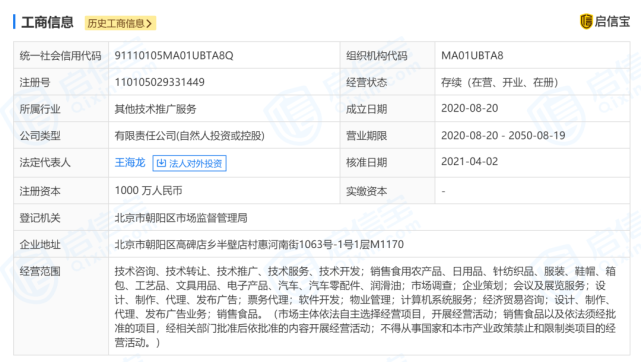The height and width of the screenshot is (362, 641).
Task: Click company type 有限责任公司(自然人投资或控股)
Action: click(190, 136)
